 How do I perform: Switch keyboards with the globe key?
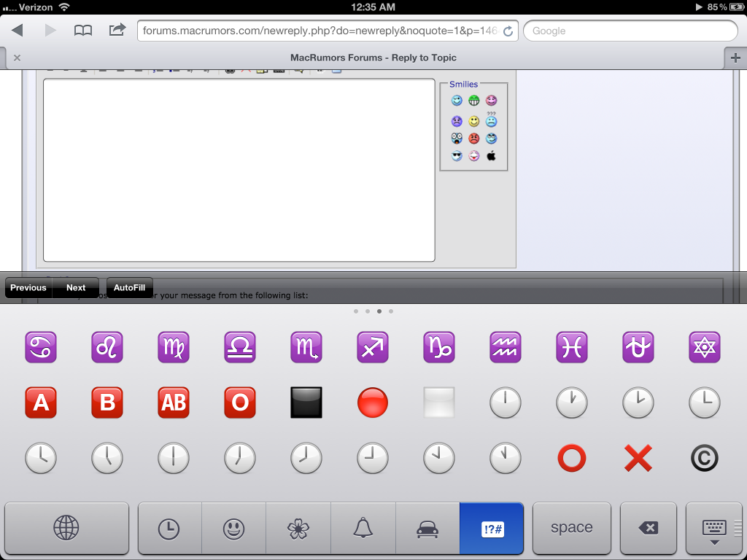coord(66,528)
